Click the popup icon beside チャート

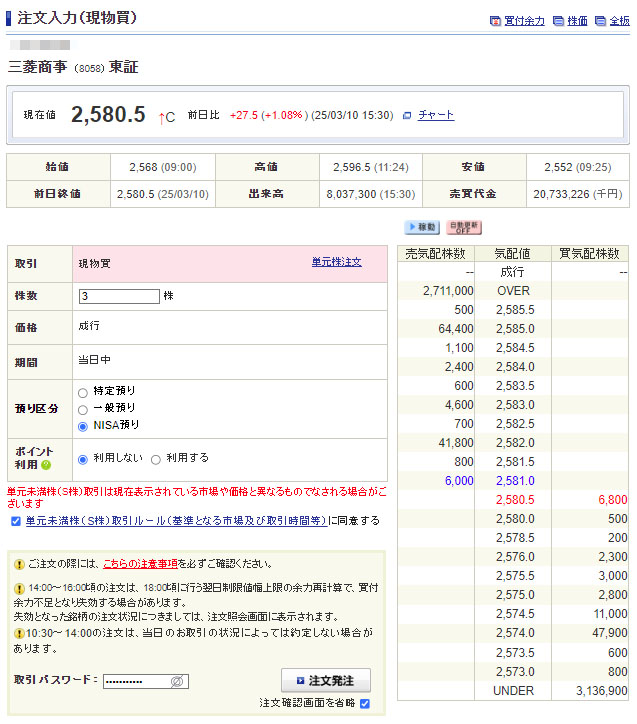(407, 116)
